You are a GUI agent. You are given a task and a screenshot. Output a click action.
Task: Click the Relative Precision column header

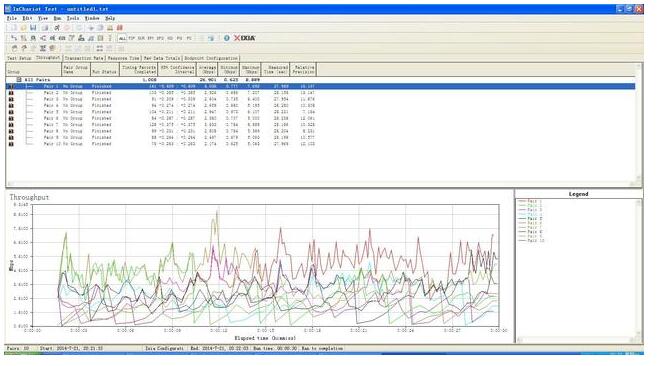click(x=303, y=70)
